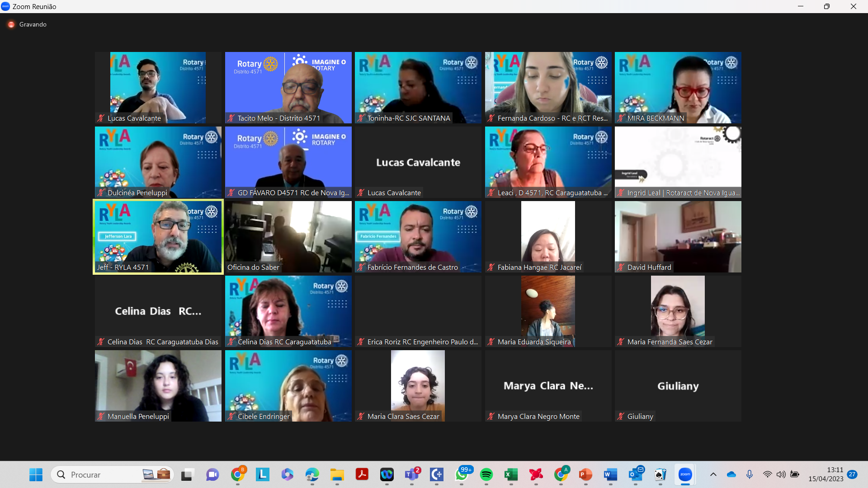Open Task View button

pyautogui.click(x=187, y=474)
